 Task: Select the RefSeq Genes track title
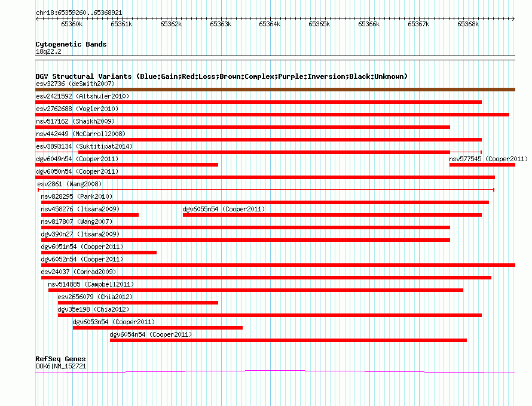tap(60, 359)
